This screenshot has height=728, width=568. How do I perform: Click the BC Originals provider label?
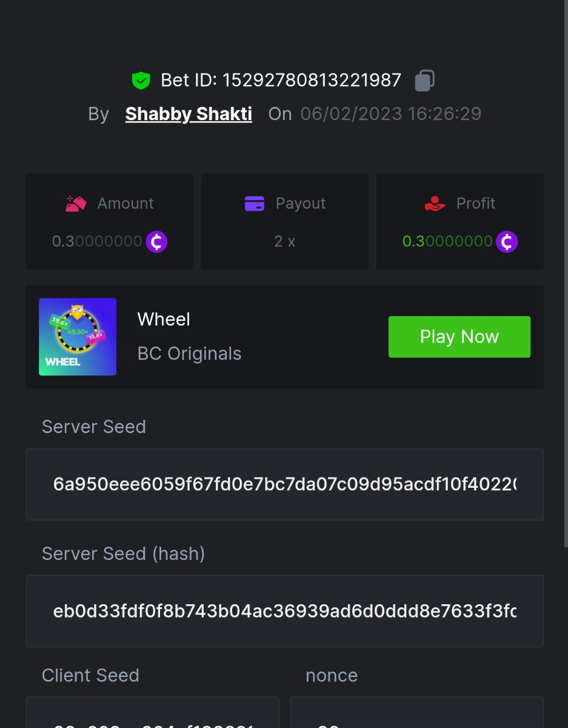coord(189,354)
